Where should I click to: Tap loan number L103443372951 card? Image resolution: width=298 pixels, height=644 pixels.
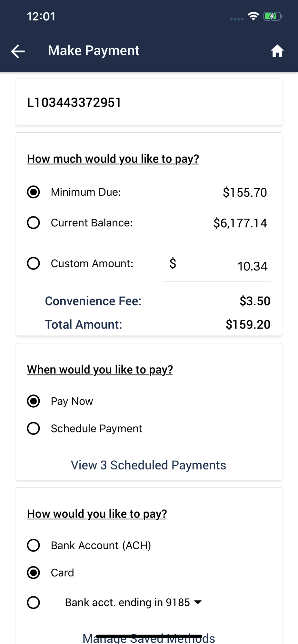coord(149,102)
